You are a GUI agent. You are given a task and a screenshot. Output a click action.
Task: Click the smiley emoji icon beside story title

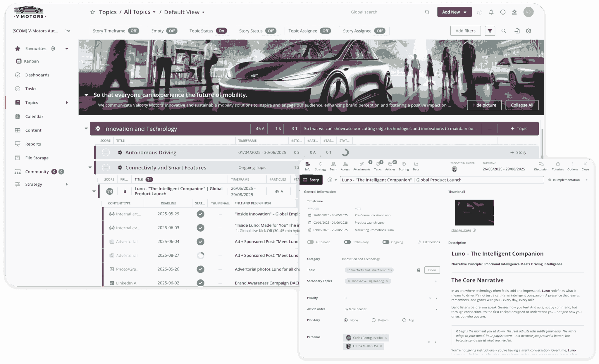pyautogui.click(x=330, y=180)
